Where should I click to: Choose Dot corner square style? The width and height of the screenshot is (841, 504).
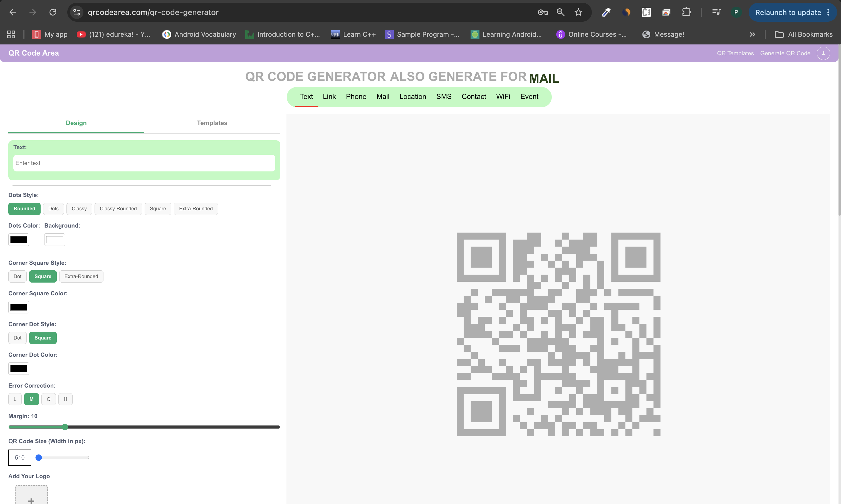(x=17, y=276)
